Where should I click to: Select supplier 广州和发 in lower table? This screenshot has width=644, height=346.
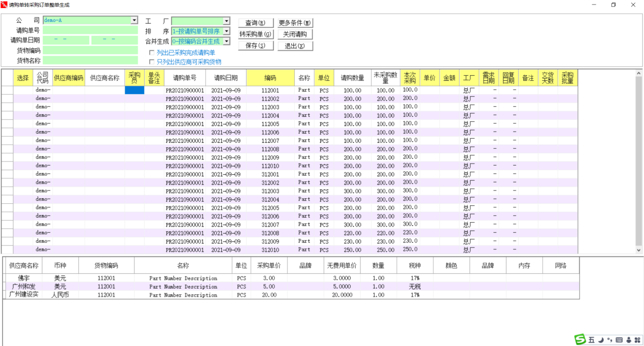pyautogui.click(x=24, y=287)
